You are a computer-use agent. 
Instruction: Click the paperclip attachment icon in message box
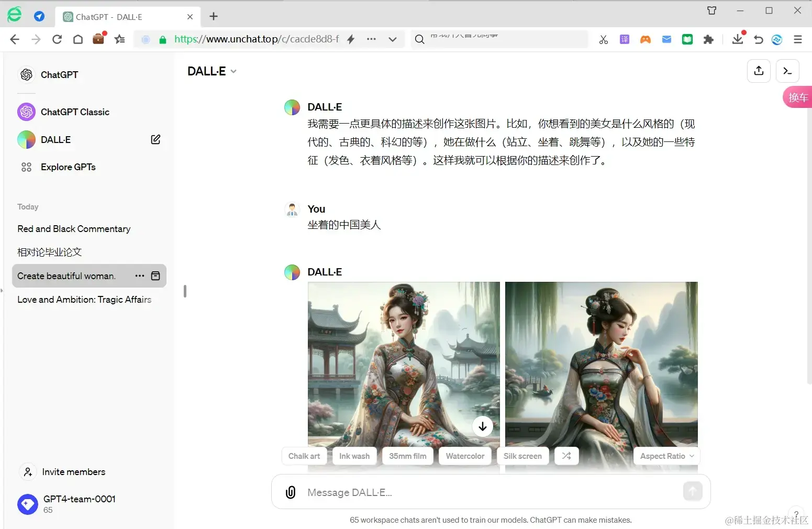(x=291, y=492)
